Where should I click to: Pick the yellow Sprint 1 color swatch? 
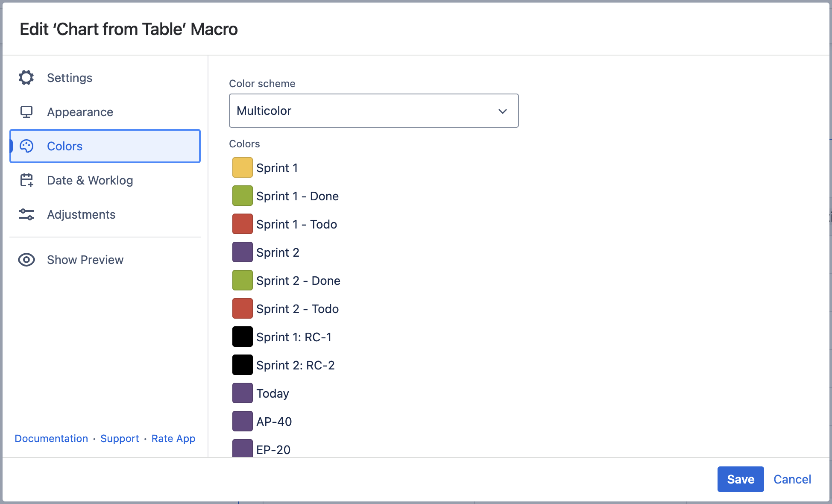242,167
